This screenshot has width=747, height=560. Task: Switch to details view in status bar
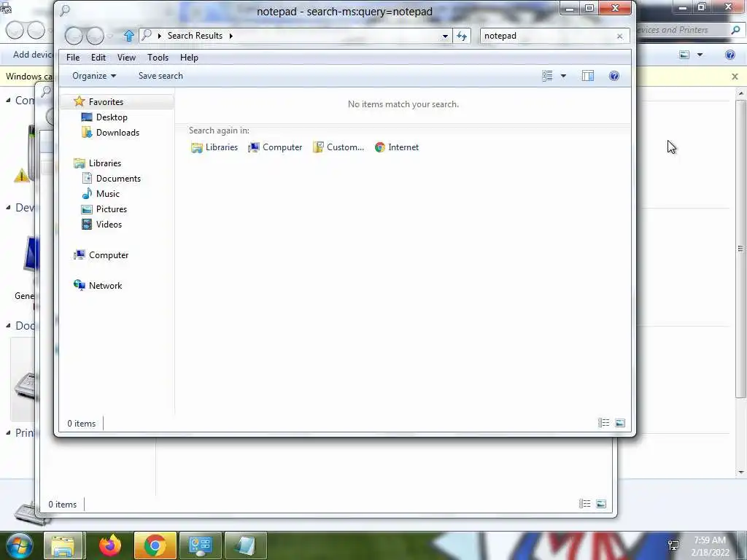[x=603, y=423]
